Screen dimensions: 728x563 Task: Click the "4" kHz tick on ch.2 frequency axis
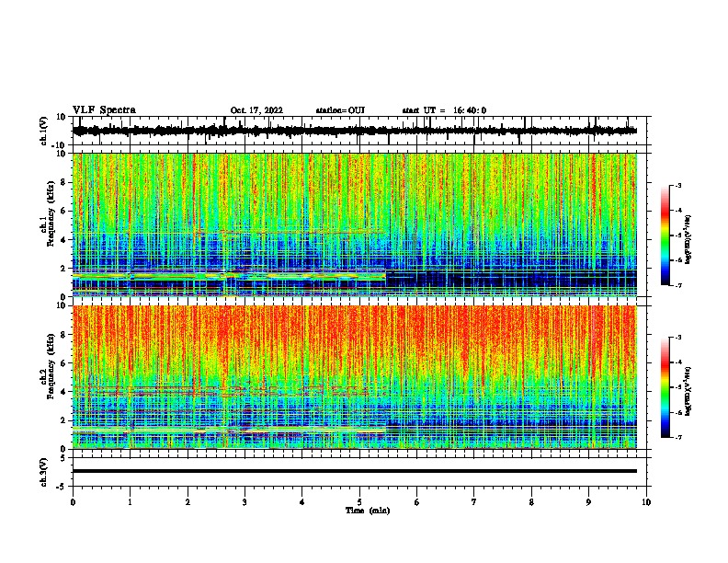coord(63,392)
